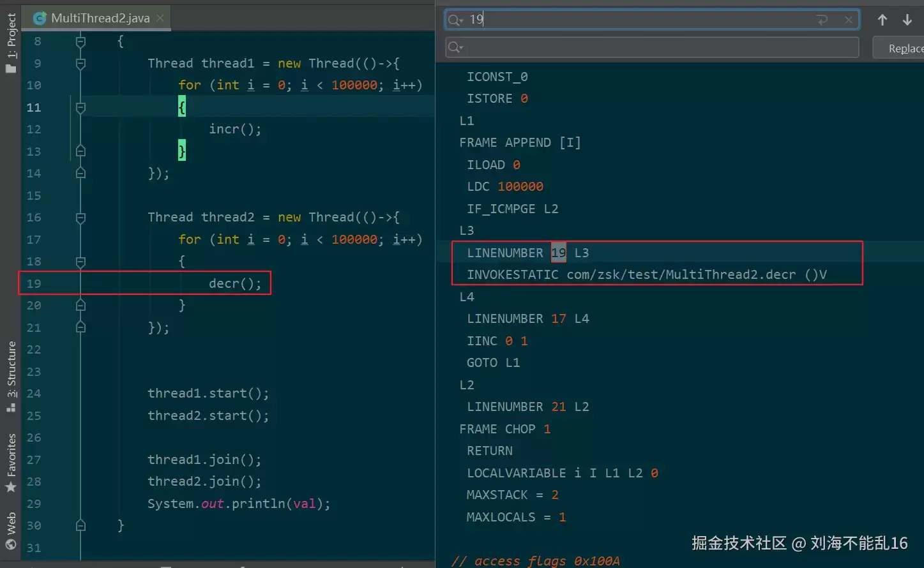The width and height of the screenshot is (924, 568).
Task: Click line number 24 in the gutter
Action: click(x=34, y=394)
